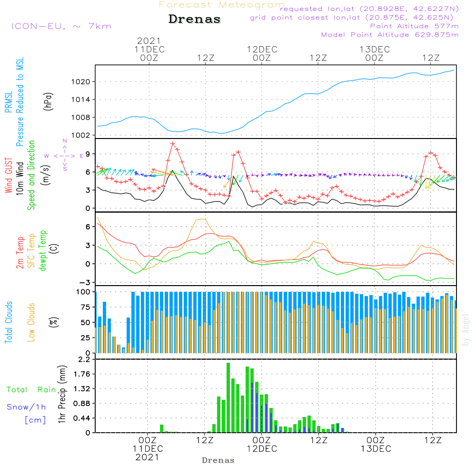This screenshot has width=476, height=476.
Task: Click the tallest blue snow bar in precipitation panel
Action: click(252, 408)
